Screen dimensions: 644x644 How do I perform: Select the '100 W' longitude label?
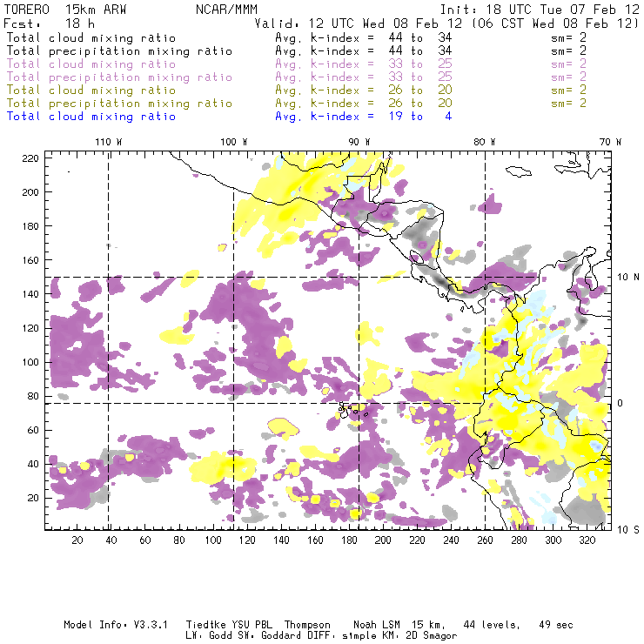tap(234, 142)
